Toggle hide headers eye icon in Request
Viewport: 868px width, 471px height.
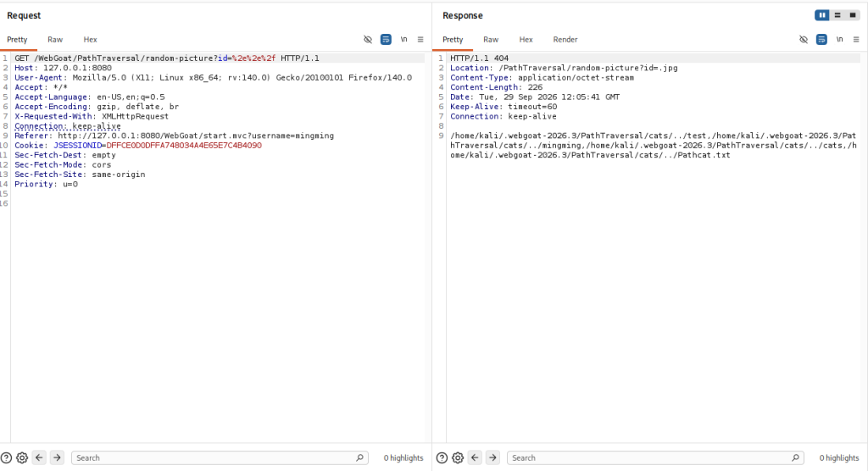368,39
